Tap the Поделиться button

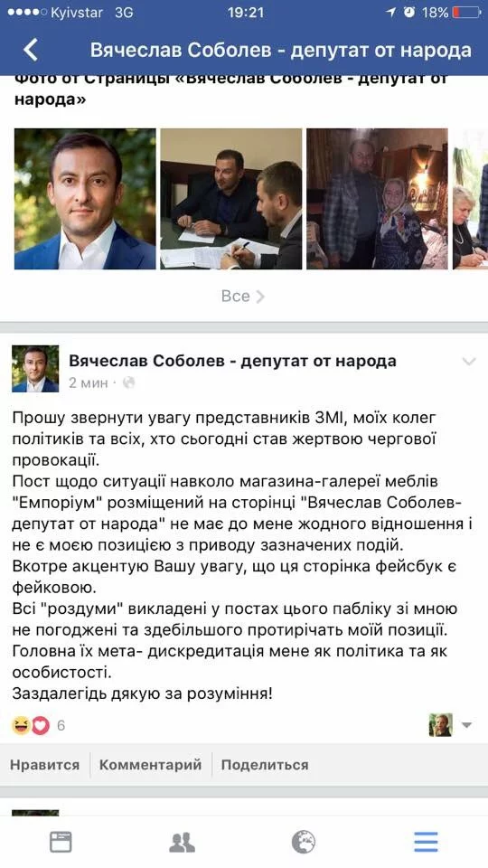pos(265,765)
